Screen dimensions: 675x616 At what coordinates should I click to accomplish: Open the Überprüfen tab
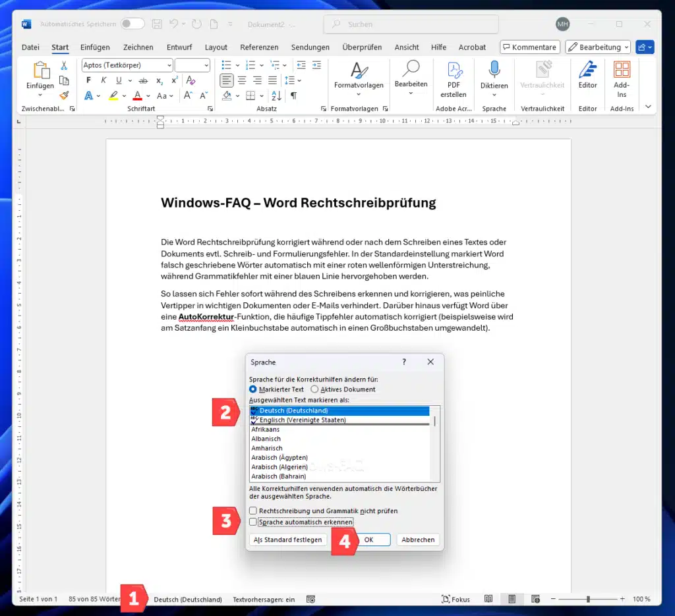(362, 47)
